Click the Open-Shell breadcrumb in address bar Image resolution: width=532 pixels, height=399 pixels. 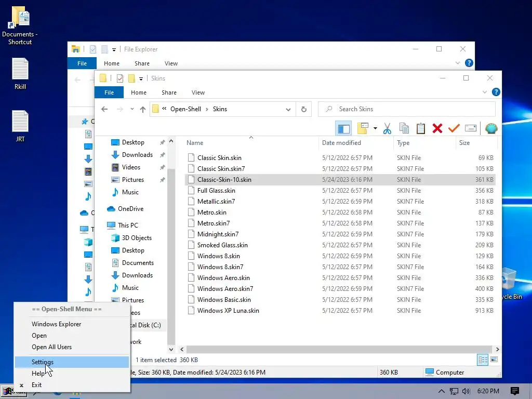coord(185,109)
